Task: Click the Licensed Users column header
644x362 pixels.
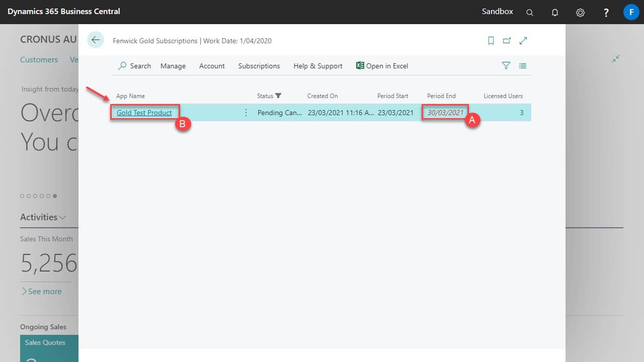Action: click(x=503, y=96)
